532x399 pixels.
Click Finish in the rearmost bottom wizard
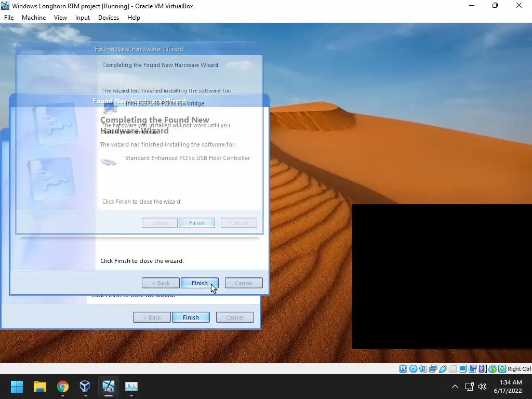click(x=191, y=317)
